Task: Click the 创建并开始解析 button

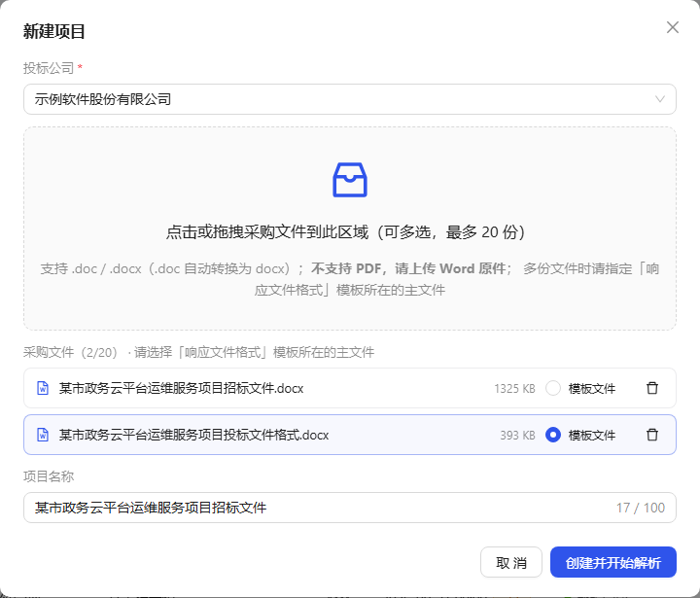Action: pos(612,562)
